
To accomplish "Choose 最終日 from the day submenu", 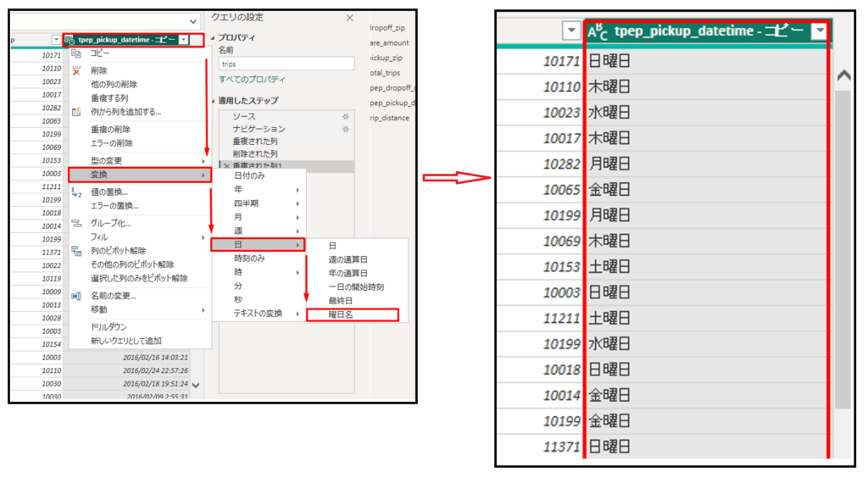I will (x=340, y=301).
